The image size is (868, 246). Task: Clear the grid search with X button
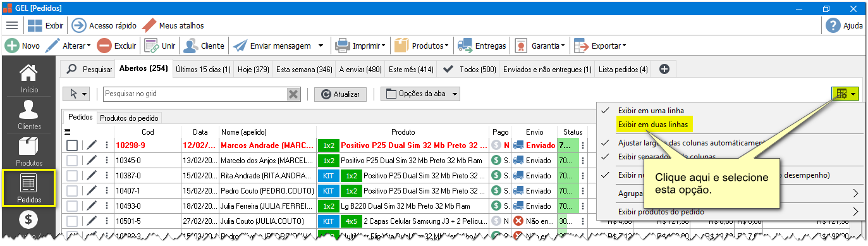pos(293,94)
